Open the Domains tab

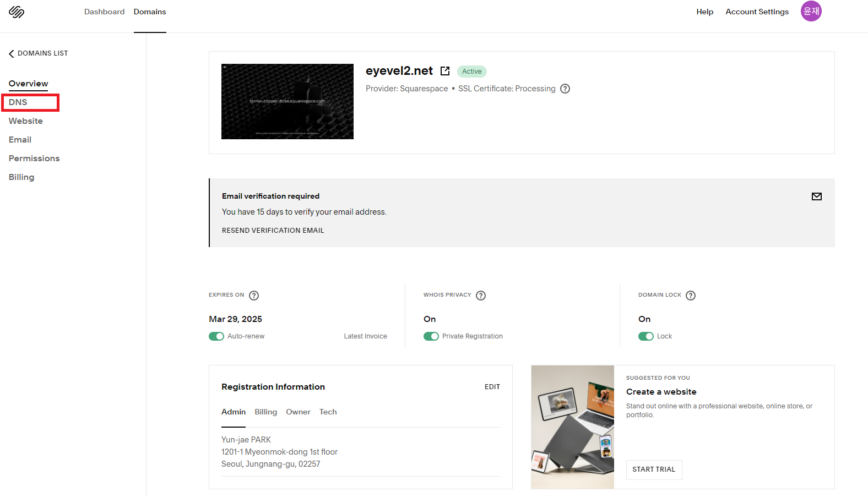[x=150, y=12]
